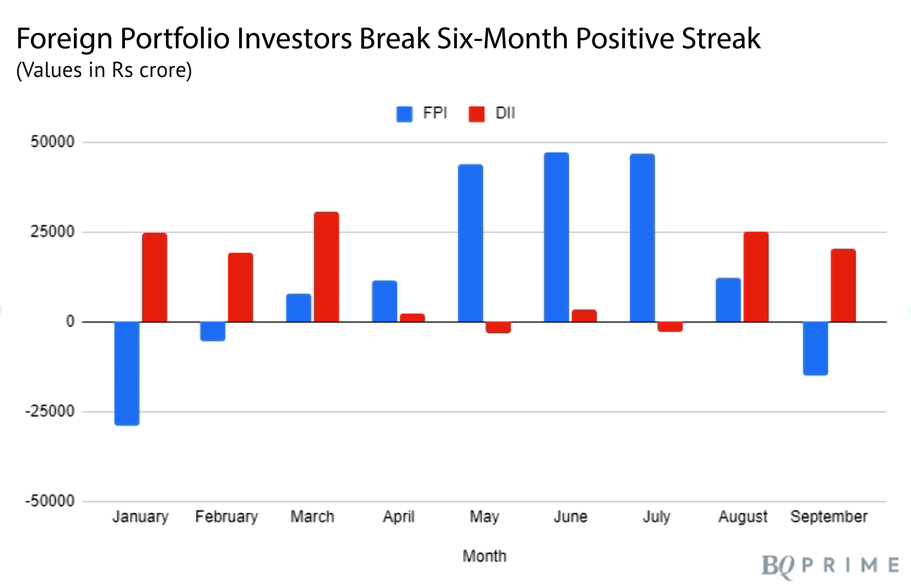Click the July blue FPI bar
Image resolution: width=911 pixels, height=588 pixels.
[x=642, y=238]
